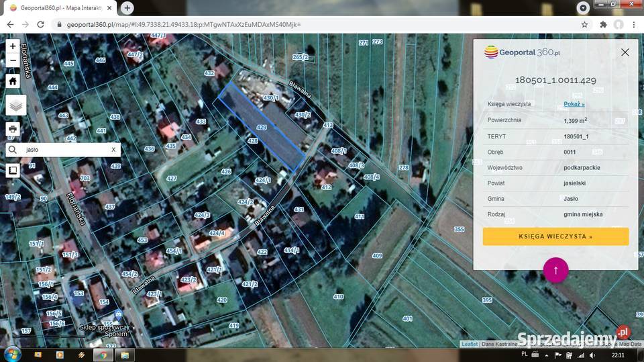
Task: Select parcel 430/2 label on map
Action: 303,115
